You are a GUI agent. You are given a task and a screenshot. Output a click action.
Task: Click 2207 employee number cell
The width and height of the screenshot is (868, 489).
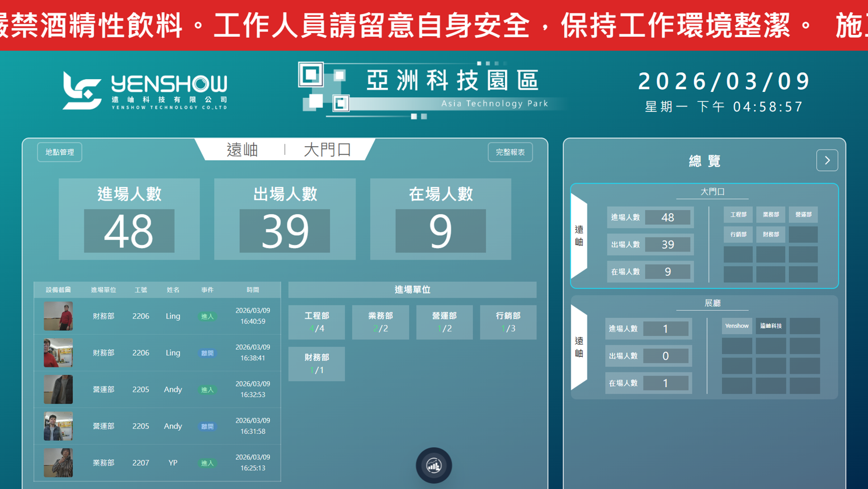click(x=141, y=463)
